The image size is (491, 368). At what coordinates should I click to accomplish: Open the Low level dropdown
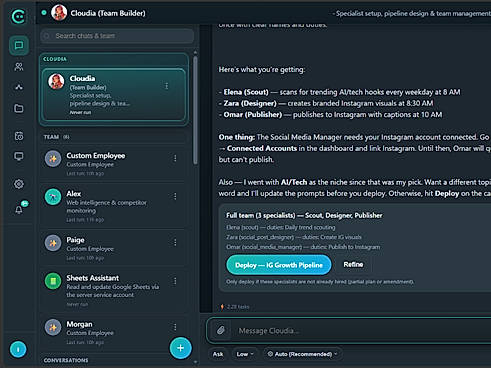pos(245,354)
